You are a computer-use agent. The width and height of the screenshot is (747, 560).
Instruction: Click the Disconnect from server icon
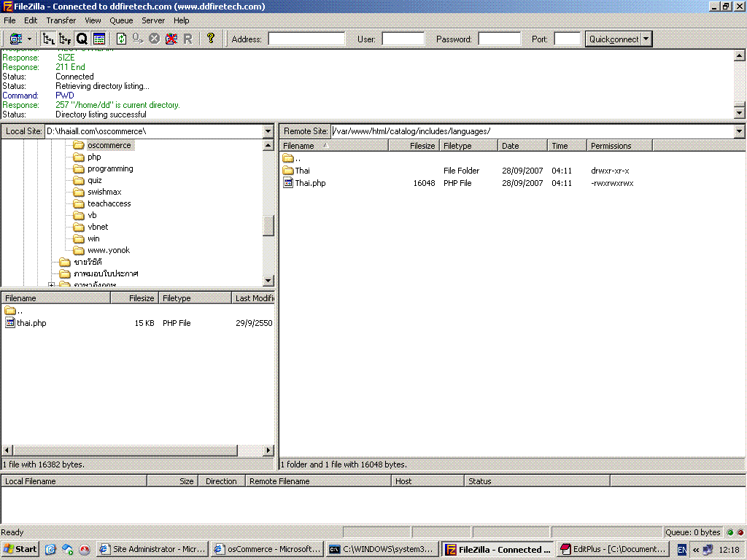tap(171, 39)
